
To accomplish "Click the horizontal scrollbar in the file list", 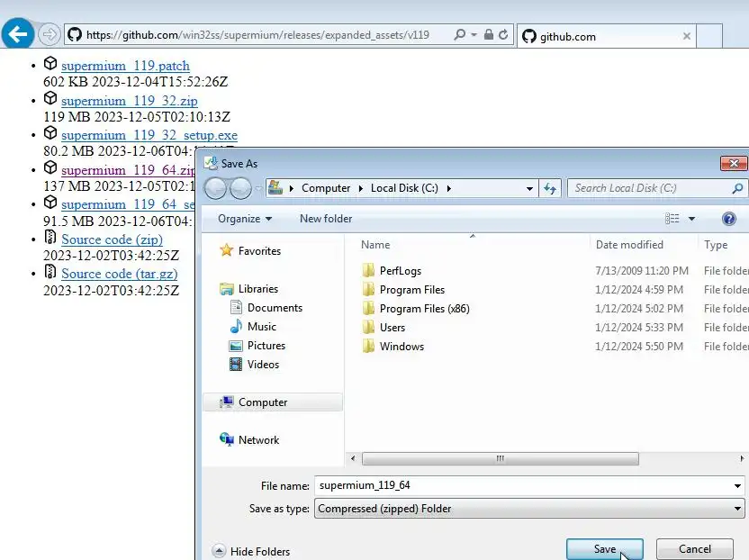I will [501, 458].
